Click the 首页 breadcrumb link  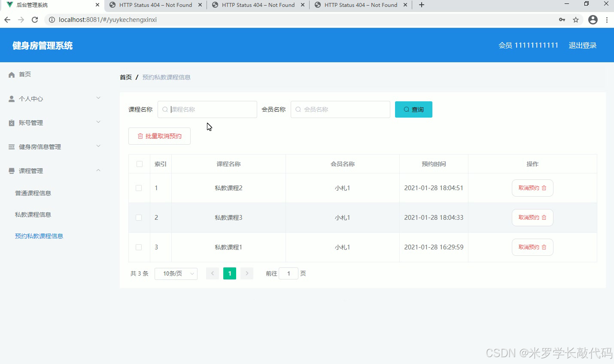point(126,77)
